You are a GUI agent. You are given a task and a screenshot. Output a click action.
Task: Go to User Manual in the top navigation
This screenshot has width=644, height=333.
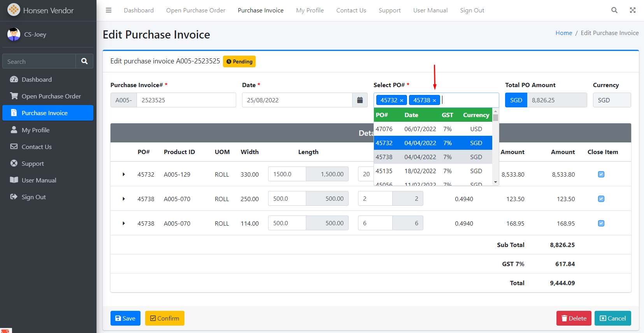[x=430, y=11]
